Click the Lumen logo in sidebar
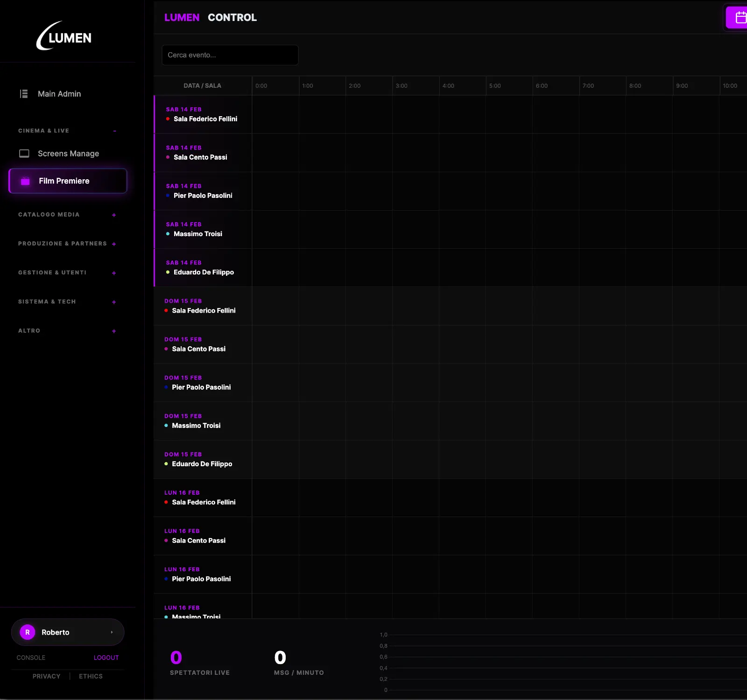747x700 pixels. click(x=64, y=36)
